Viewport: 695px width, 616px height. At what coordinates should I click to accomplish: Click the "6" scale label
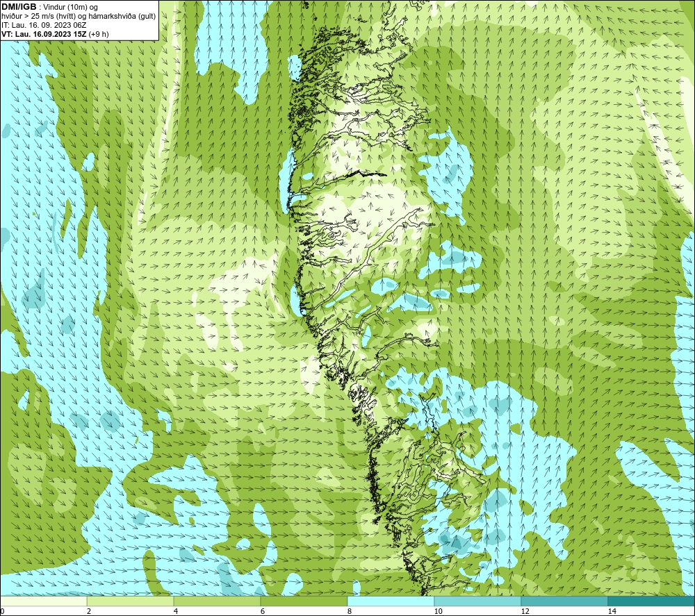(x=263, y=611)
